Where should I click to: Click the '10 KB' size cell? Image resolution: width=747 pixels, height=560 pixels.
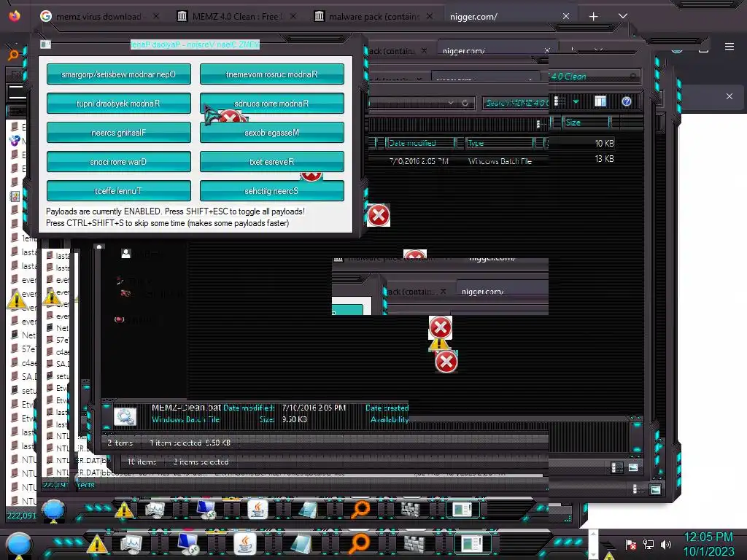click(604, 143)
